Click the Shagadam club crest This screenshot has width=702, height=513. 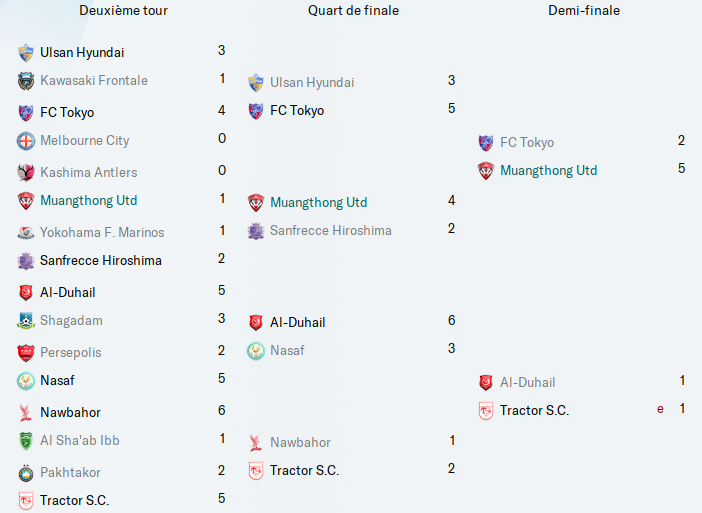pyautogui.click(x=26, y=321)
